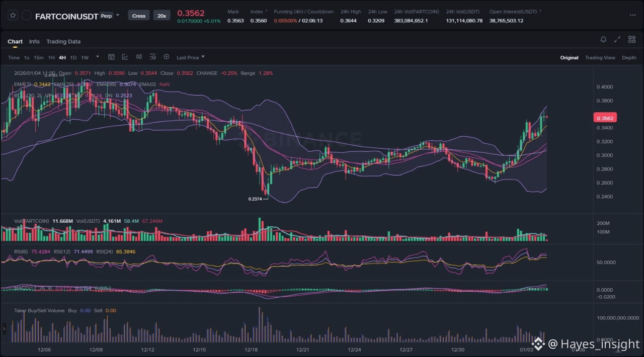
Task: Switch to Trading View chart
Action: [600, 57]
